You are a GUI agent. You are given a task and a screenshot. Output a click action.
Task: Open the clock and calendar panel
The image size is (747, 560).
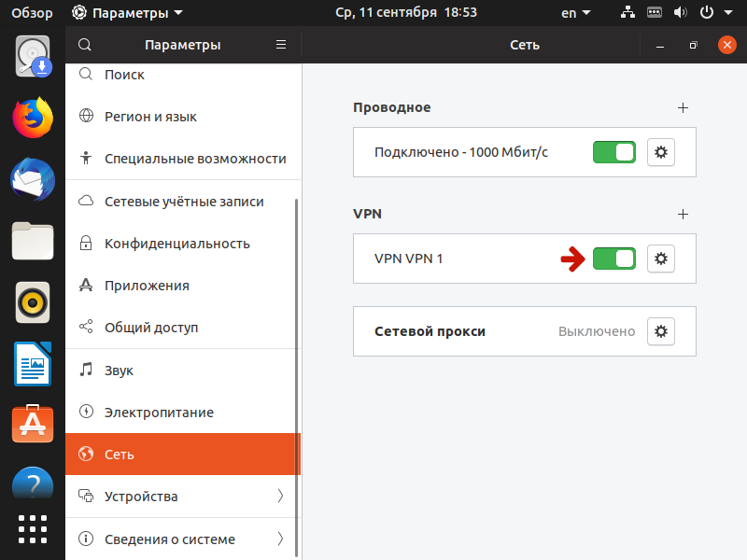point(406,13)
